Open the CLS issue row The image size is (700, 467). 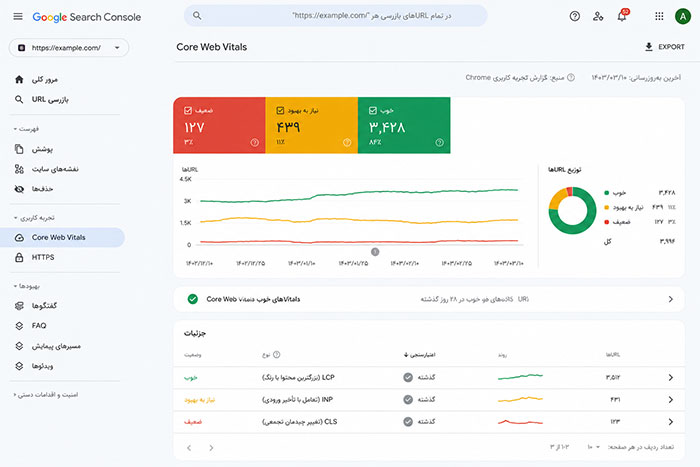click(429, 421)
